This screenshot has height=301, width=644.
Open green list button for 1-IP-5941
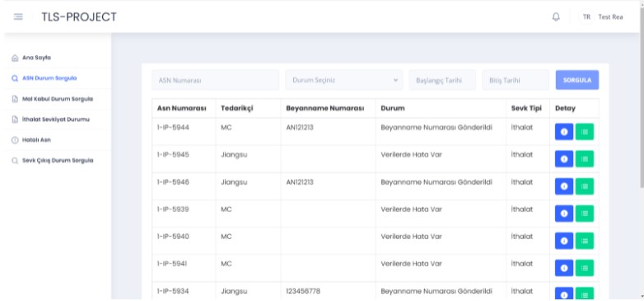pos(585,268)
